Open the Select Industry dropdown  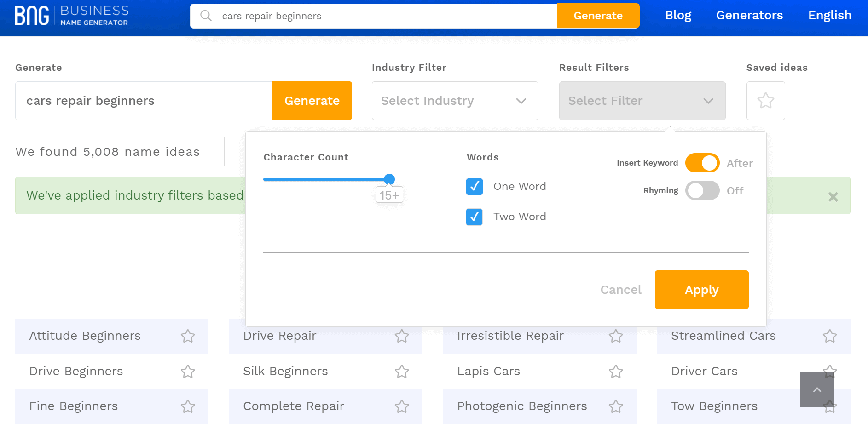point(455,101)
